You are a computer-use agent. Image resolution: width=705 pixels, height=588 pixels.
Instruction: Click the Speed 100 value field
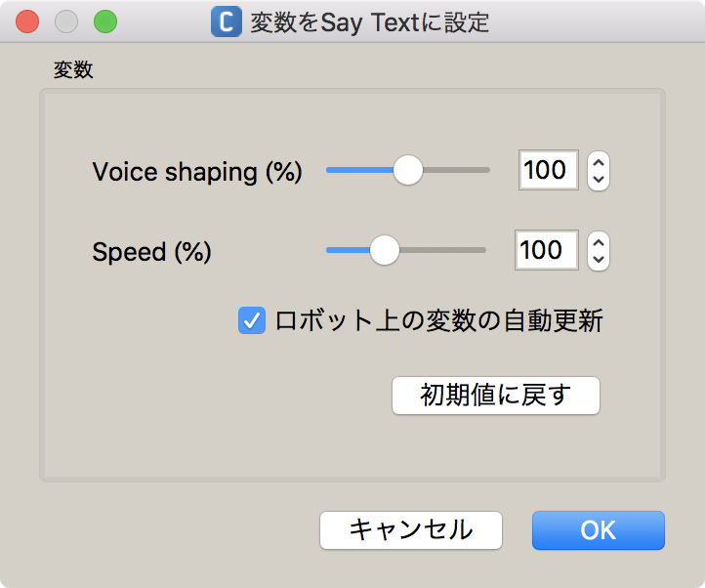pyautogui.click(x=546, y=250)
